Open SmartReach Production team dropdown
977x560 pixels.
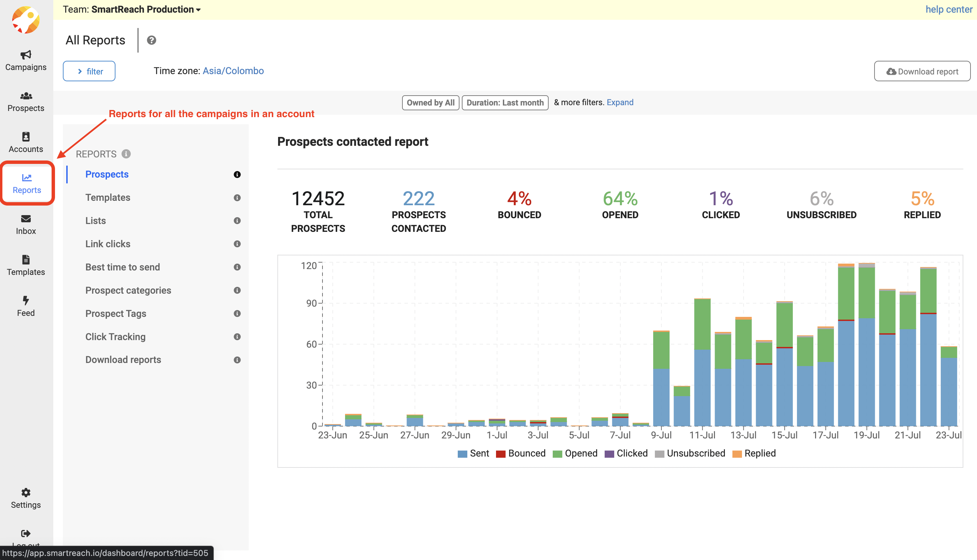pyautogui.click(x=146, y=10)
